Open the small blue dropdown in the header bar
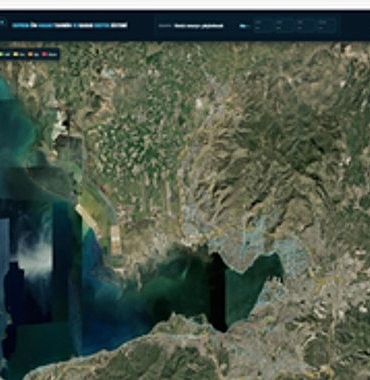The width and height of the screenshot is (370, 380). pyautogui.click(x=244, y=26)
